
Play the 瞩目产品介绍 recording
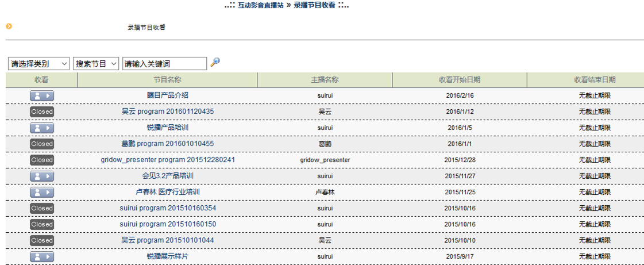click(41, 95)
